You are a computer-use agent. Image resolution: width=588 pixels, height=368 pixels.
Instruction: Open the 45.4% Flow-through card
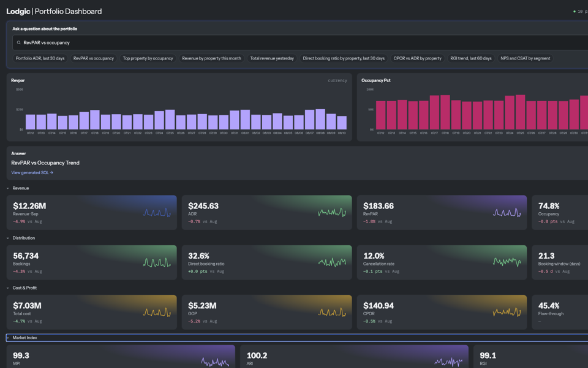pos(560,312)
